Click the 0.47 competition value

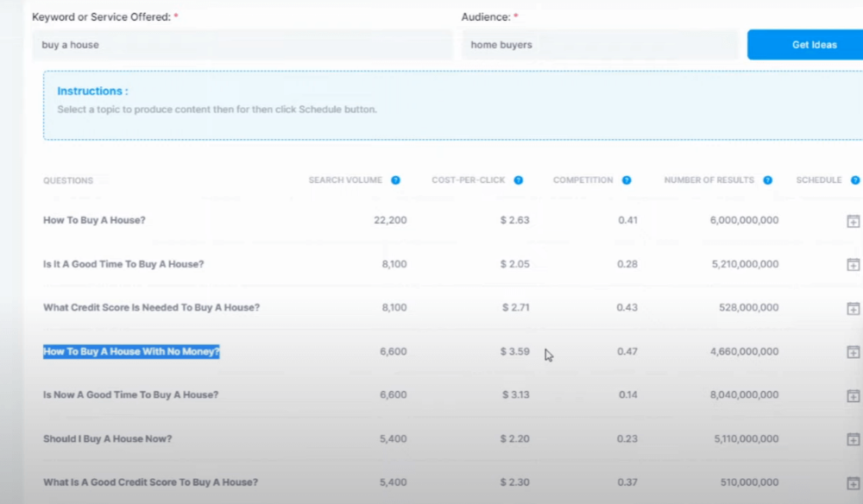point(627,351)
